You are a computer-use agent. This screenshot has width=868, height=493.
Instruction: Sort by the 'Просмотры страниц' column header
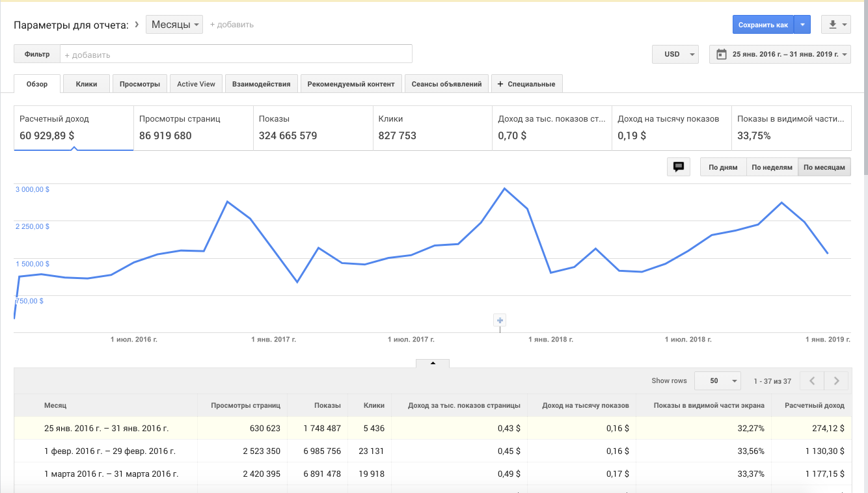pyautogui.click(x=245, y=405)
